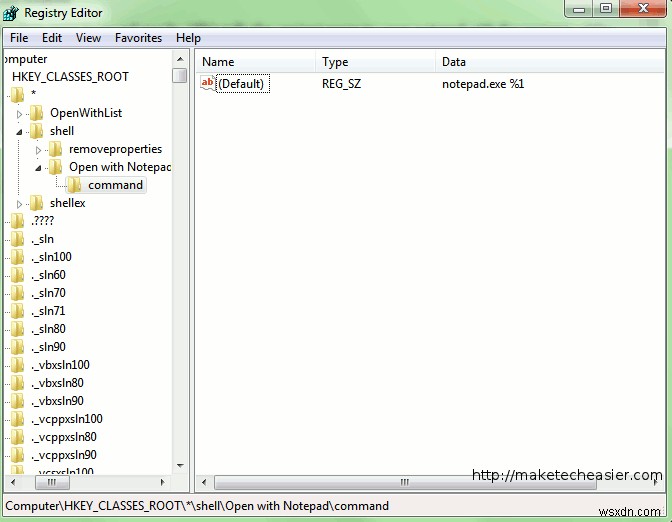Click the shellex folder icon
This screenshot has width=672, height=522.
37,203
